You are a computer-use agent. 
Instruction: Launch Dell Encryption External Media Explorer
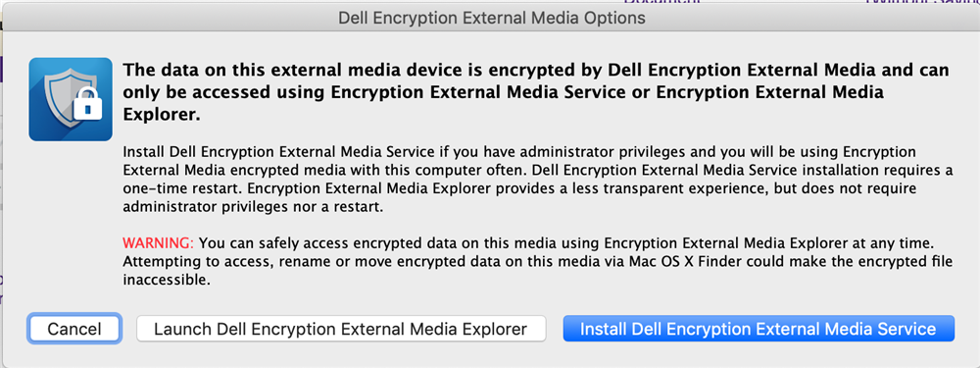(341, 329)
